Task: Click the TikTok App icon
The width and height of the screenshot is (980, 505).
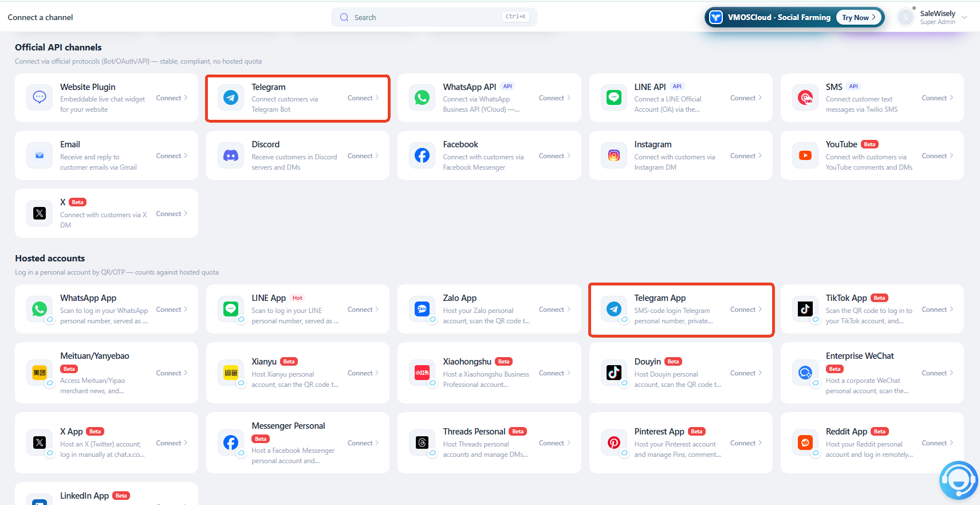Action: (x=805, y=309)
